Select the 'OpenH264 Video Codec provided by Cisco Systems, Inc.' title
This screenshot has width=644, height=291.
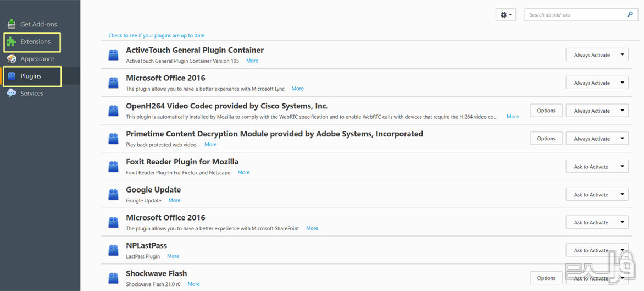pyautogui.click(x=227, y=106)
